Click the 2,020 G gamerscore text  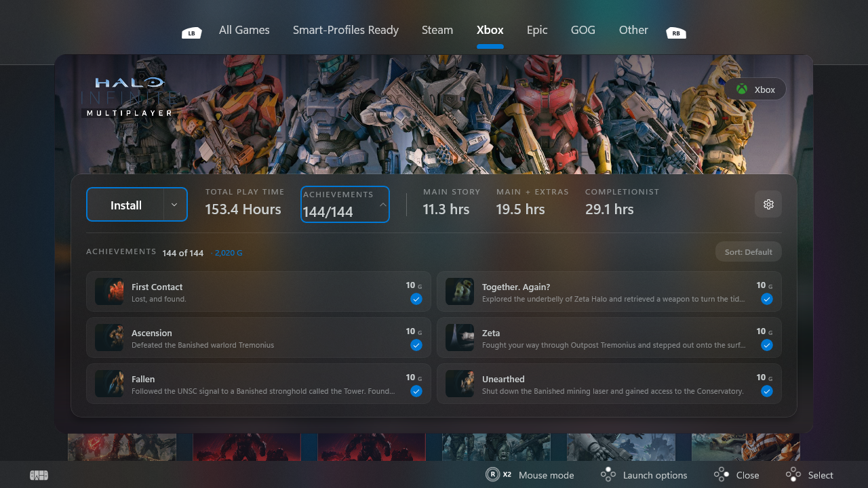229,253
